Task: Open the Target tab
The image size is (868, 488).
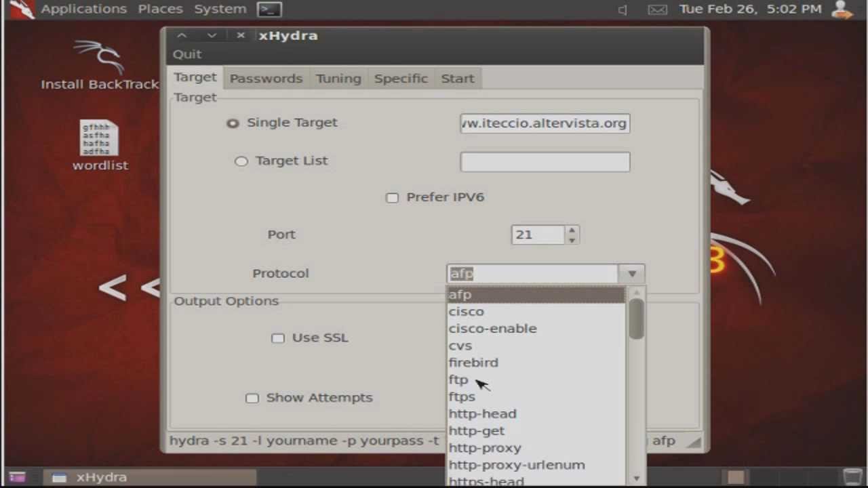Action: (x=195, y=77)
